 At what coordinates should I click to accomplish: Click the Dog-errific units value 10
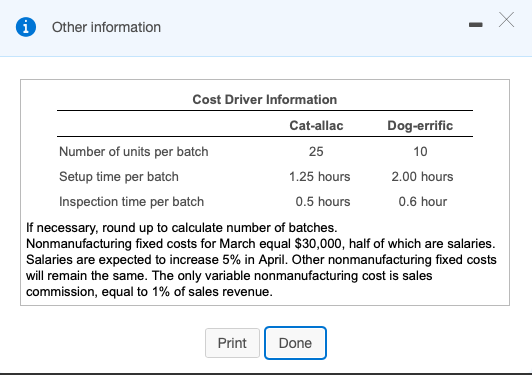420,152
